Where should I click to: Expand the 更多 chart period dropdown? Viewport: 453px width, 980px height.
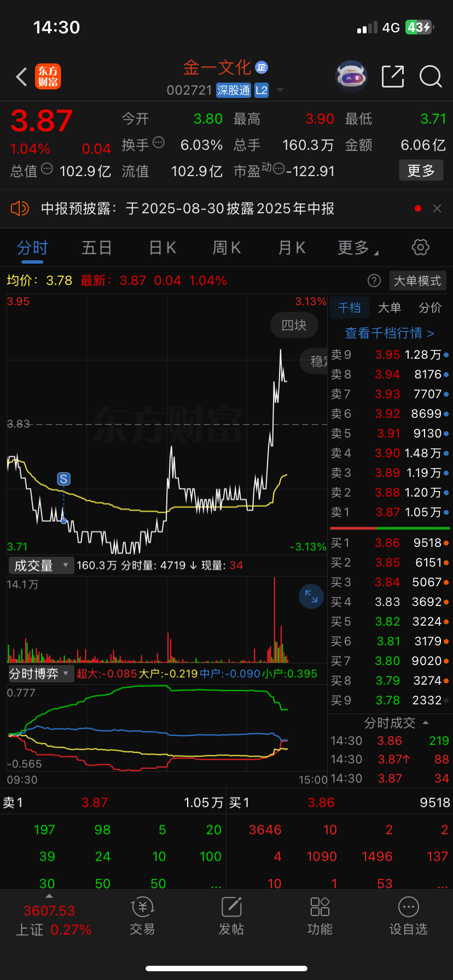pos(358,248)
